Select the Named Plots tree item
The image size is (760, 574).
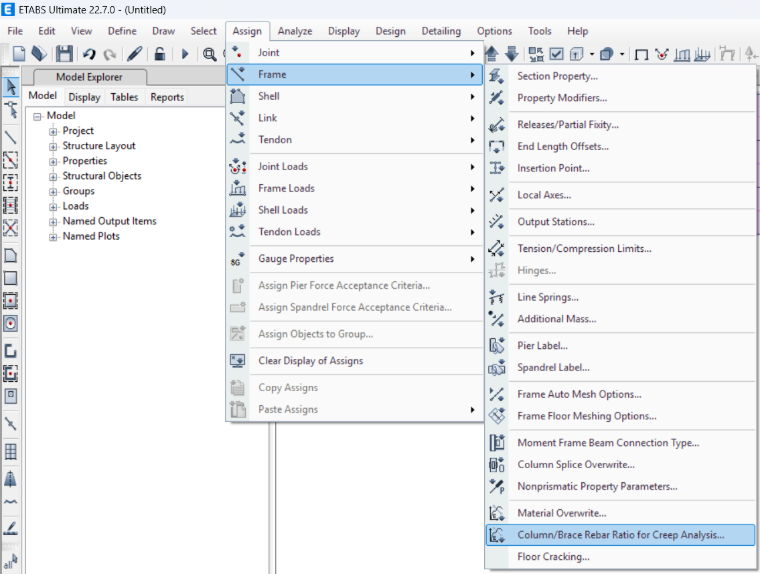click(91, 236)
